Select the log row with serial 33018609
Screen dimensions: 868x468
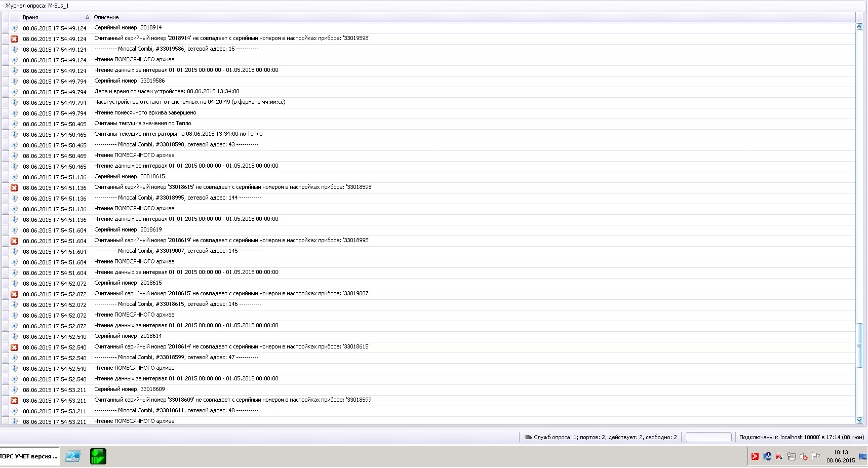point(203,389)
